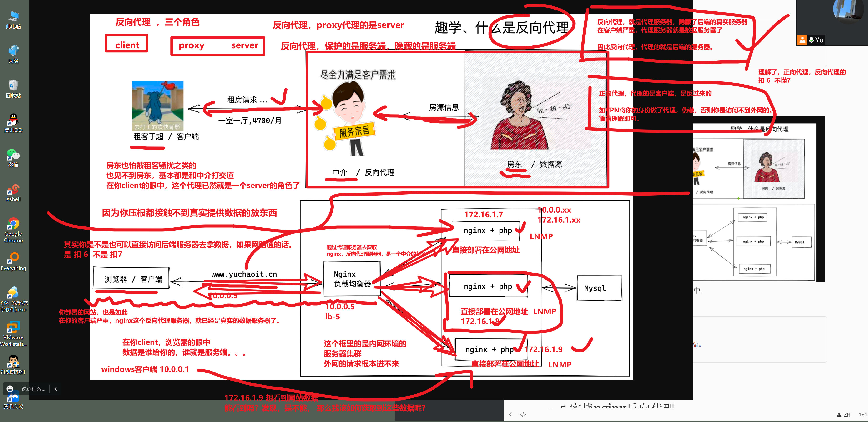868x422 pixels.
Task: Open the 回收站 recycle bin icon
Action: tap(14, 89)
